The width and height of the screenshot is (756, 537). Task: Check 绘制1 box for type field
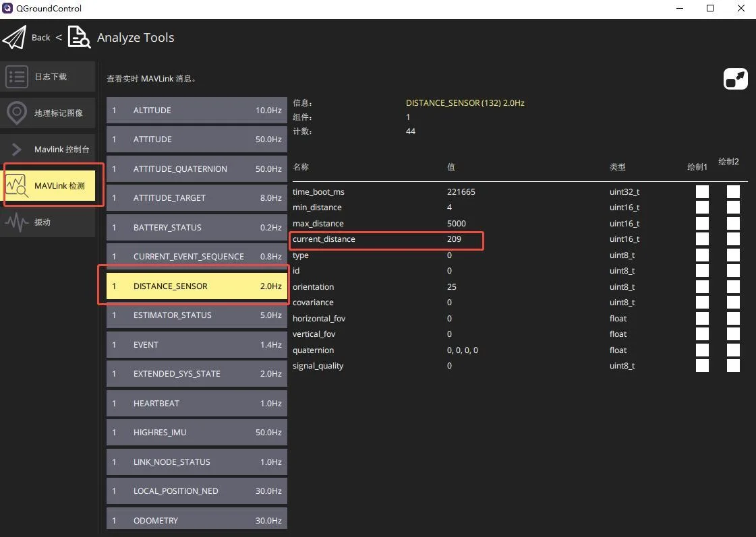click(702, 255)
